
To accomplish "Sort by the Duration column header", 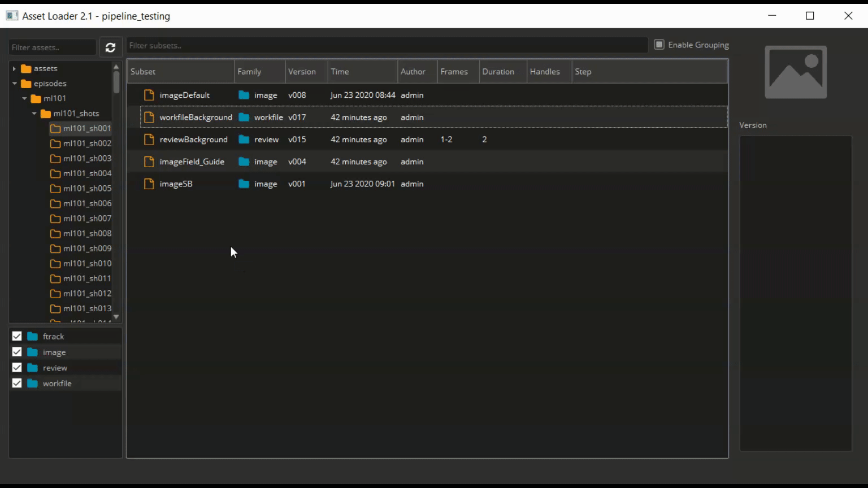I will tap(503, 72).
